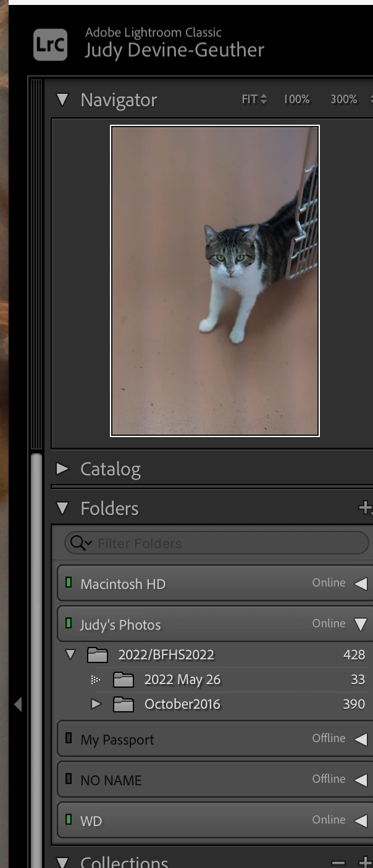
Task: Click Judy's Photos green status indicator
Action: click(x=69, y=623)
